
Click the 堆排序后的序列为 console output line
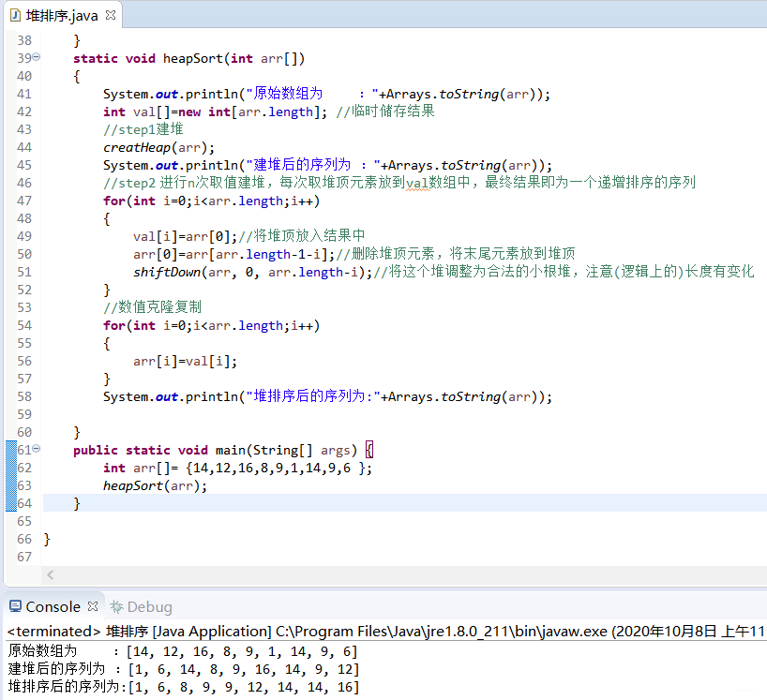(x=184, y=687)
